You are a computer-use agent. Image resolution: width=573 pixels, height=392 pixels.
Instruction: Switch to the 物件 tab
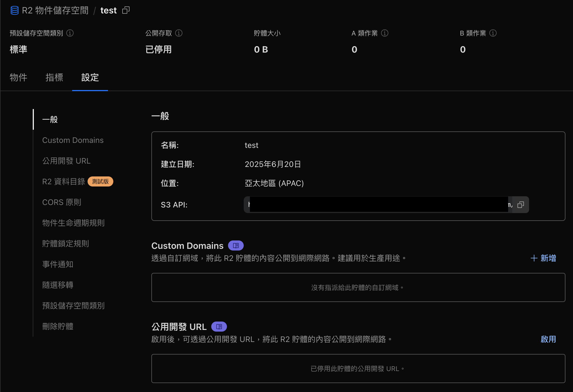pyautogui.click(x=18, y=77)
